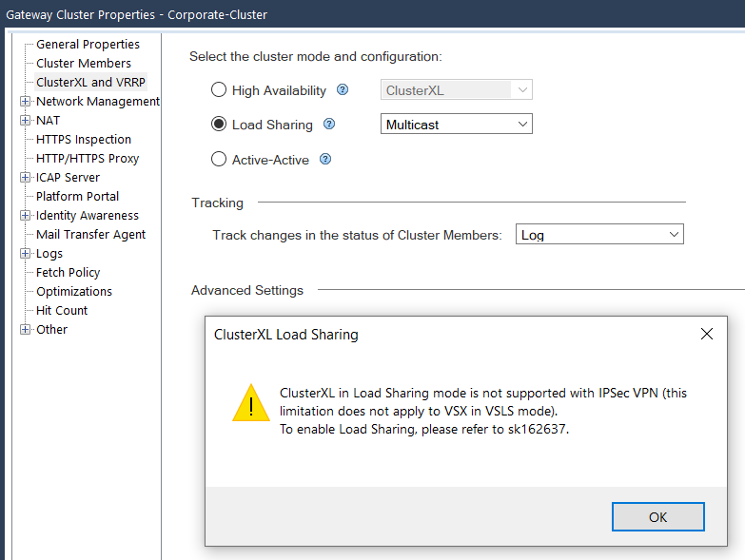Click the Gateway Cluster Properties title bar
This screenshot has height=560, width=745.
click(x=373, y=14)
